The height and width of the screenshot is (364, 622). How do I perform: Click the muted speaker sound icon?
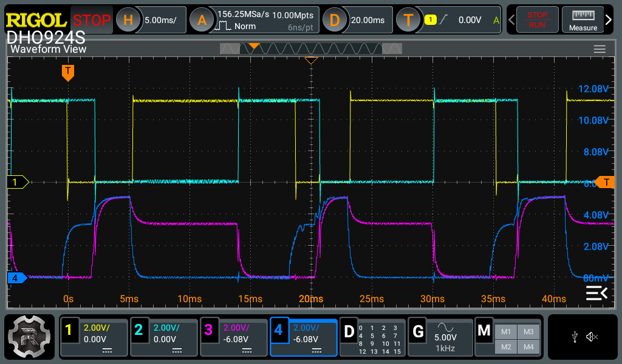[x=592, y=337]
